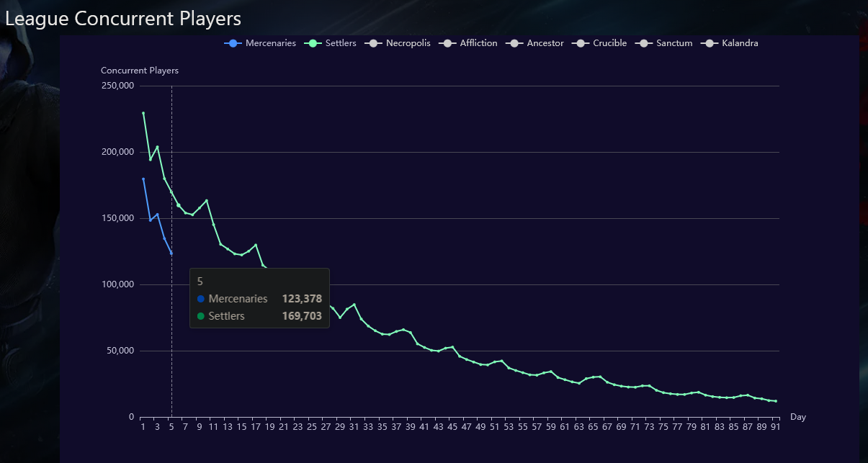Click the Settlers day 91 final point
The height and width of the screenshot is (463, 868).
776,401
